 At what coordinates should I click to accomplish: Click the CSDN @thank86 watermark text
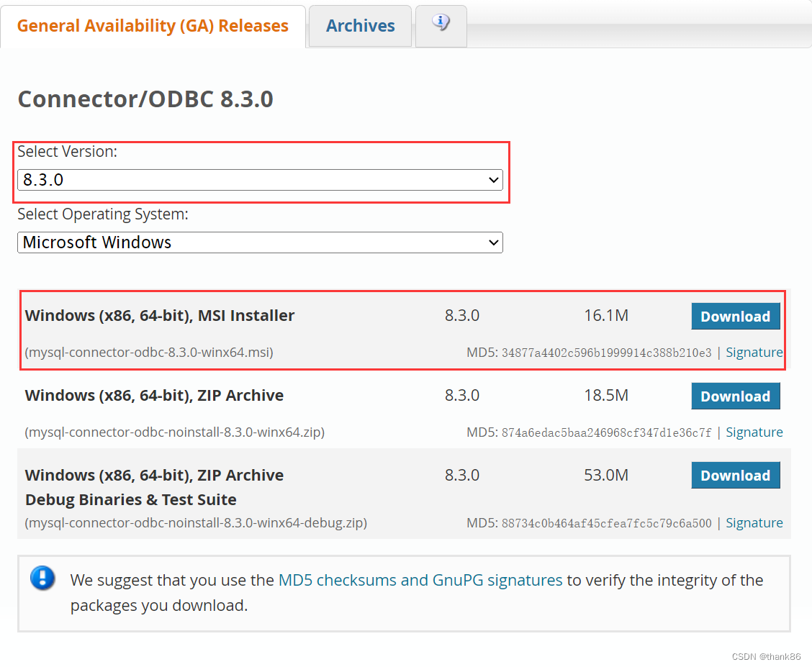pyautogui.click(x=765, y=655)
